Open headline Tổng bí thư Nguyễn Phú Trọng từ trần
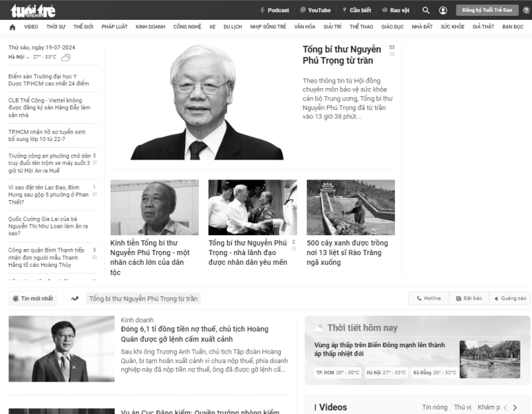The image size is (532, 414). 341,55
